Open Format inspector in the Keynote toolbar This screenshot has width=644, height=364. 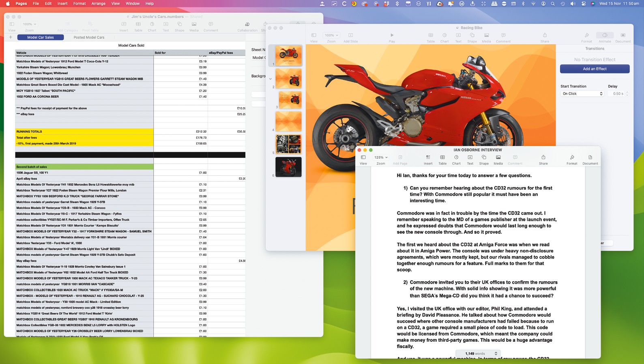click(586, 37)
